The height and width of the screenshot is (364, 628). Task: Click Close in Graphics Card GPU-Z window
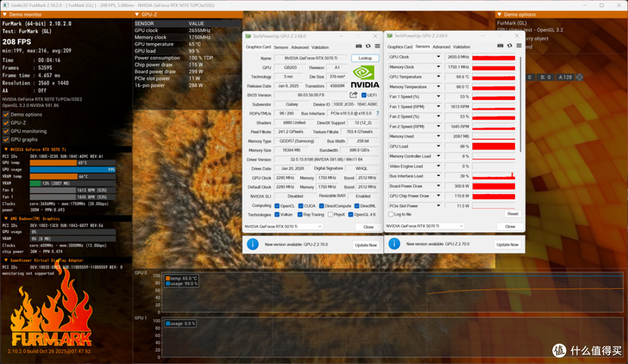click(369, 227)
